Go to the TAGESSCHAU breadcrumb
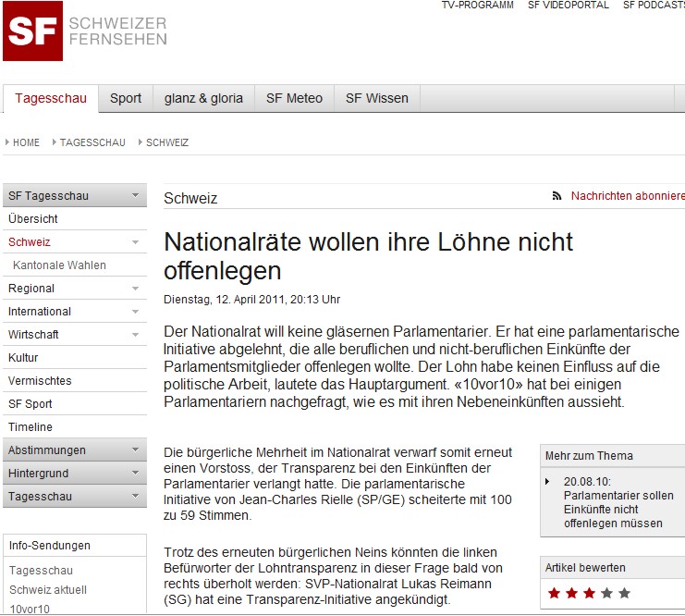This screenshot has height=616, width=685. [x=92, y=142]
